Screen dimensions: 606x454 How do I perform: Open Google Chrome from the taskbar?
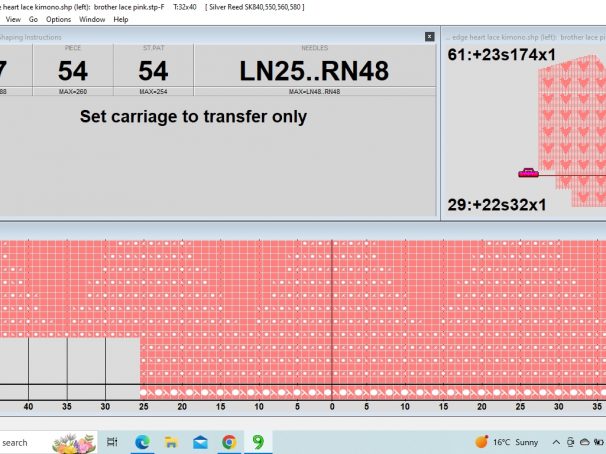pyautogui.click(x=229, y=442)
